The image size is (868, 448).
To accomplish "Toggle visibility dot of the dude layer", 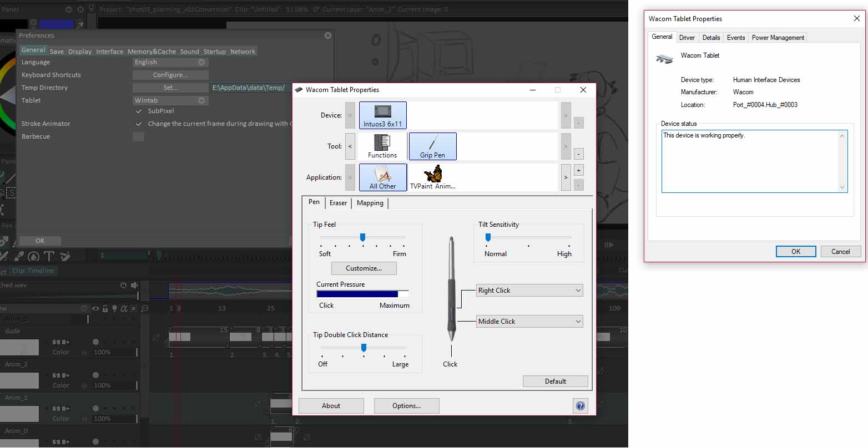I will tap(95, 342).
